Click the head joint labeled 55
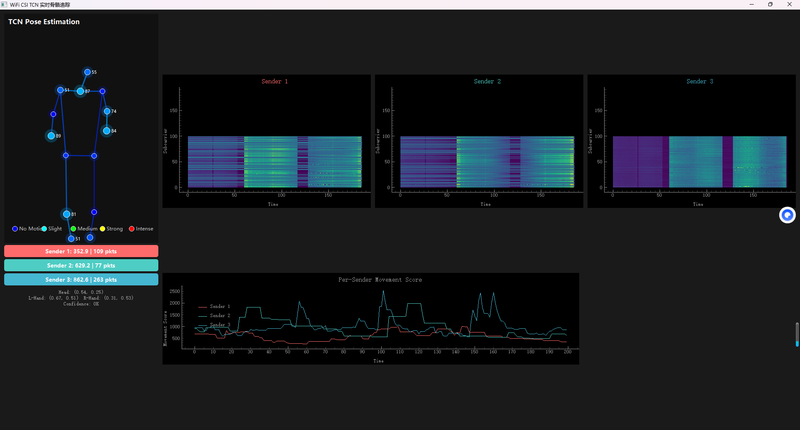The height and width of the screenshot is (430, 800). pyautogui.click(x=87, y=72)
